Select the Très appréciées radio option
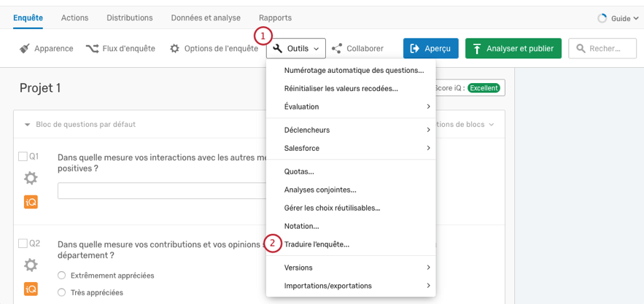The image size is (644, 304). pyautogui.click(x=61, y=292)
